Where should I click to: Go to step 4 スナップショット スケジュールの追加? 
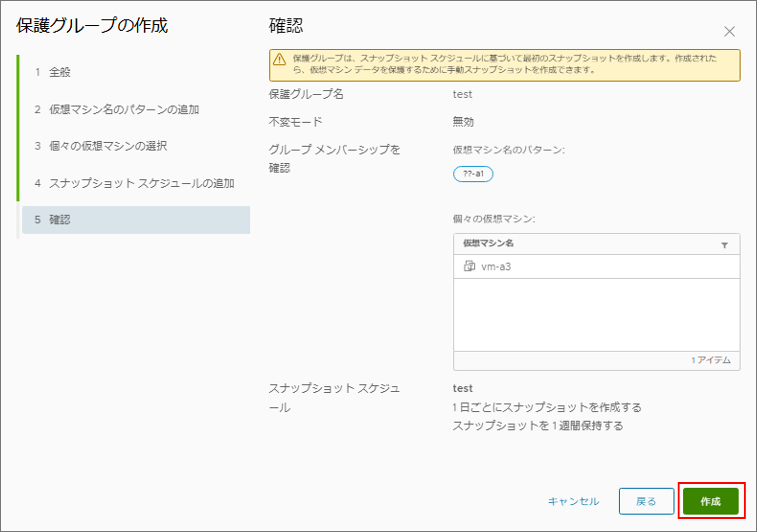pyautogui.click(x=134, y=183)
